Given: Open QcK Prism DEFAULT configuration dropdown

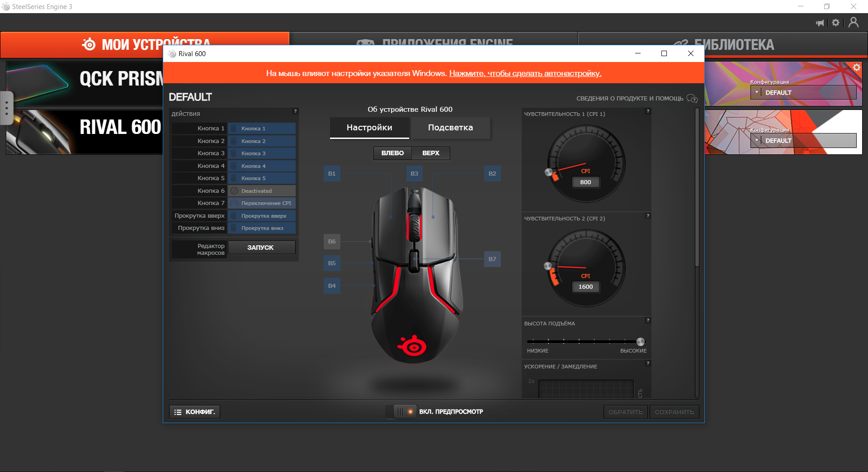Looking at the screenshot, I should (803, 92).
